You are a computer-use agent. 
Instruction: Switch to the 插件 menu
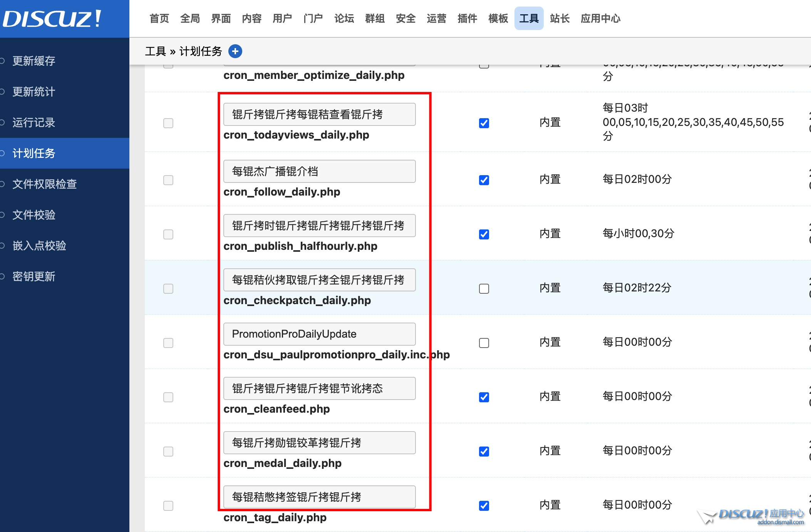pyautogui.click(x=467, y=18)
